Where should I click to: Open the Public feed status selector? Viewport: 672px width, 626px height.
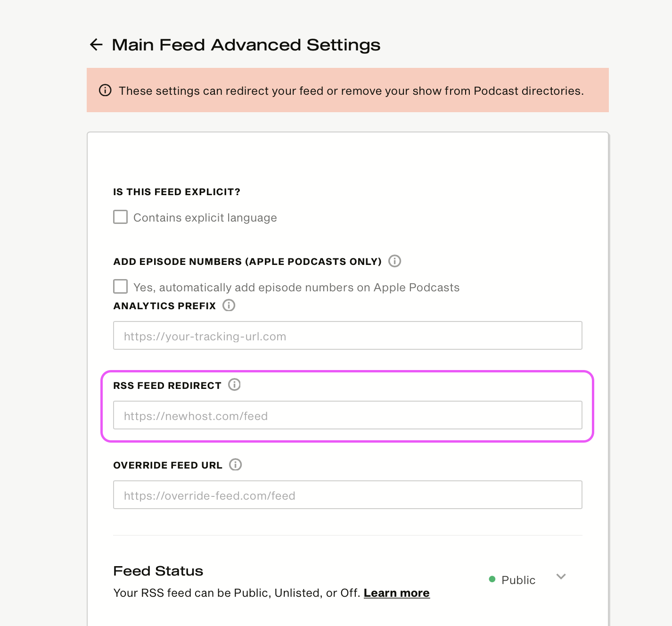528,579
